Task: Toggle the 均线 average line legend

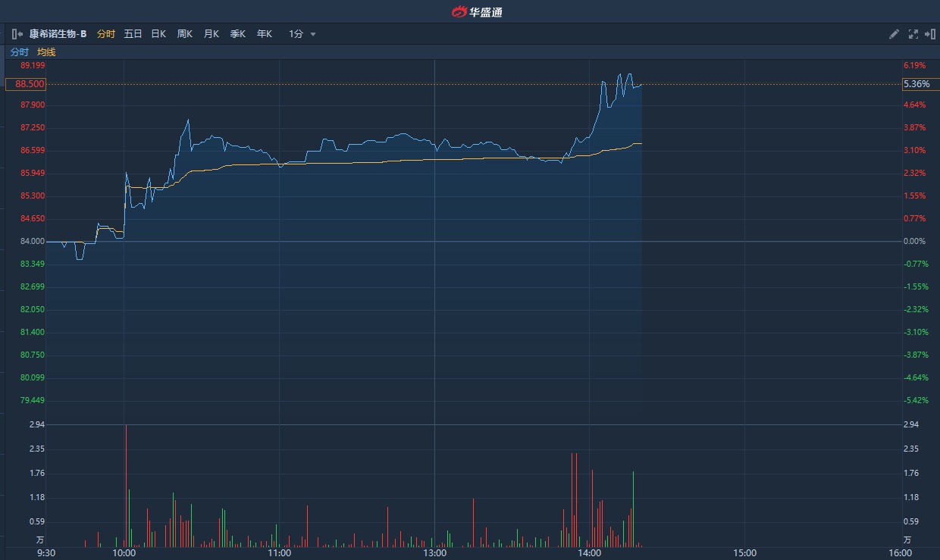Action: point(46,52)
